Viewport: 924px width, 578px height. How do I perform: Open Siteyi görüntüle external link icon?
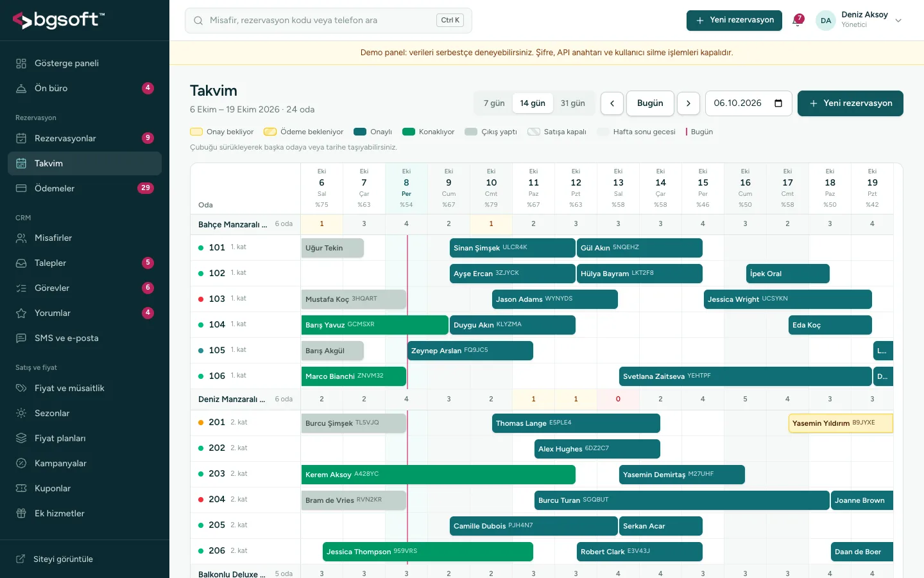[21, 559]
